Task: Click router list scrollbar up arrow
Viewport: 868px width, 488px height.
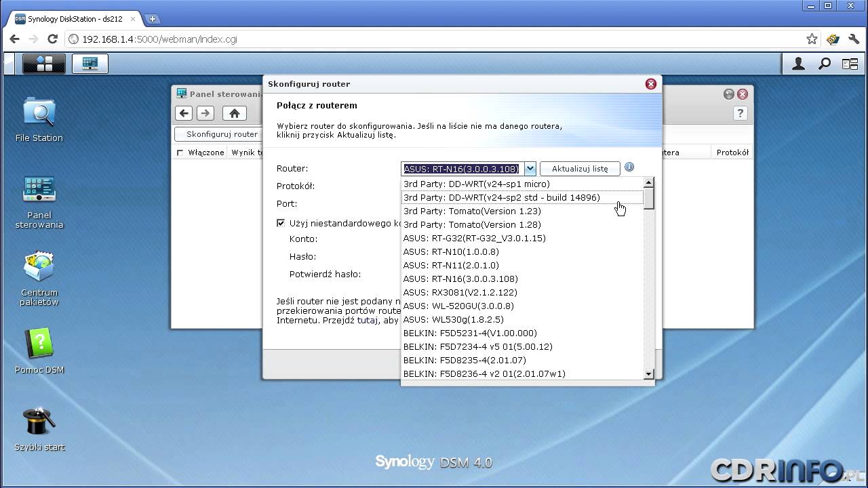Action: pos(648,182)
